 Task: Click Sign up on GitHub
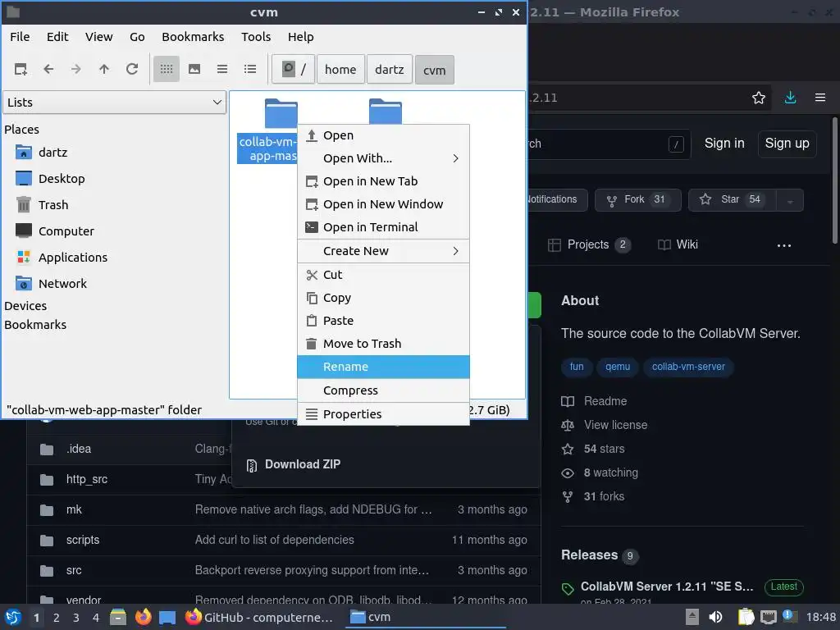click(787, 143)
